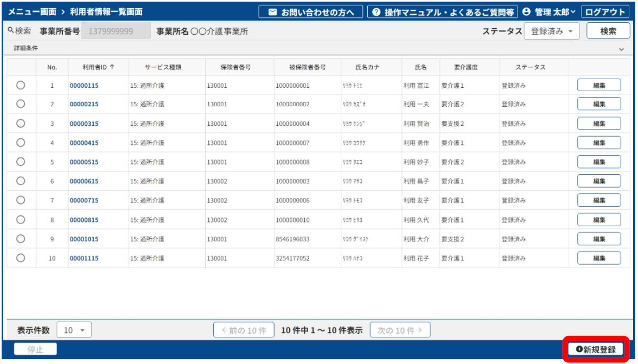Click 編集 for 利用 一夫
This screenshot has width=638, height=364.
(x=599, y=104)
